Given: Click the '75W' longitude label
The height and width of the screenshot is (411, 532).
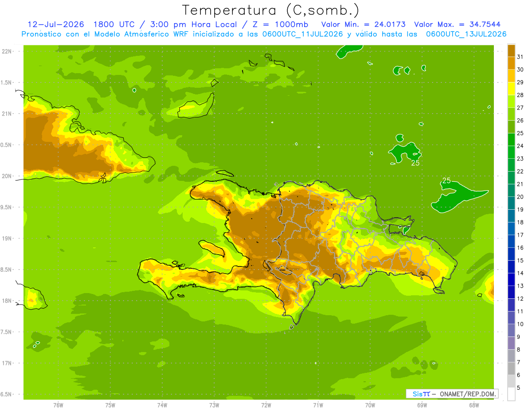Looking at the screenshot, I should (x=110, y=405).
